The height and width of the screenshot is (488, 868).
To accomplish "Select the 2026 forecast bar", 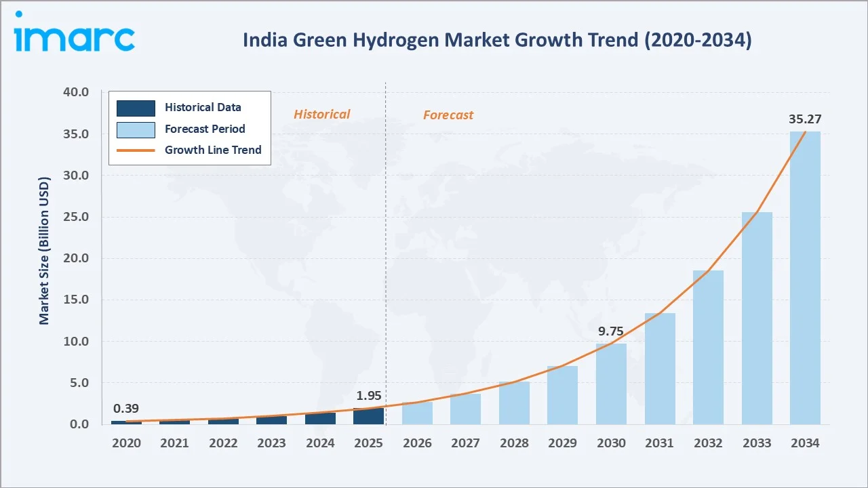I will [417, 413].
